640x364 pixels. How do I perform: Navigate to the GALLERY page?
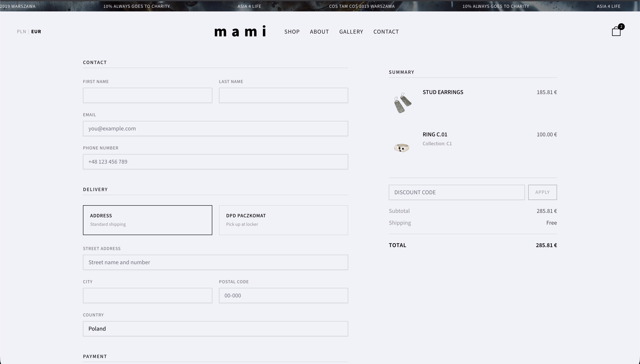351,31
